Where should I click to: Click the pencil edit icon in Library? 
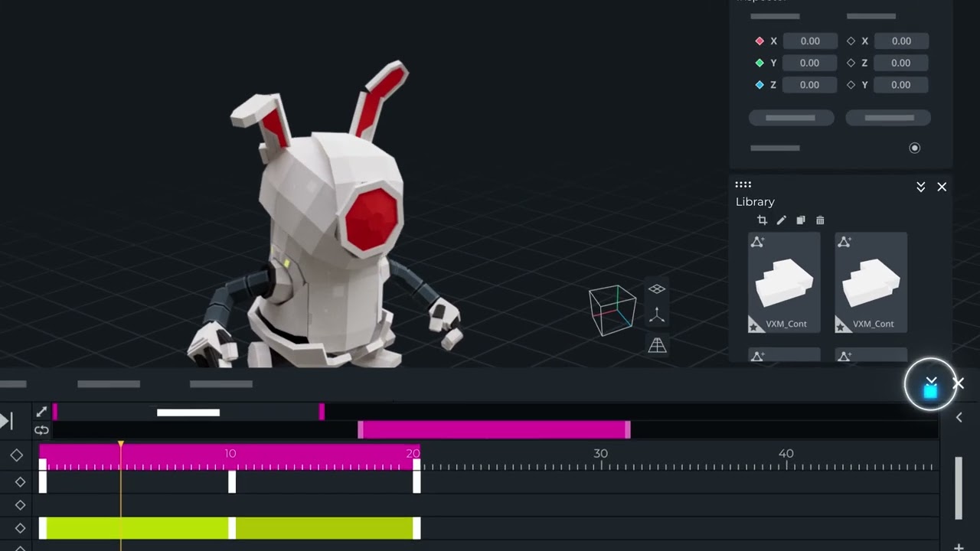pos(781,220)
